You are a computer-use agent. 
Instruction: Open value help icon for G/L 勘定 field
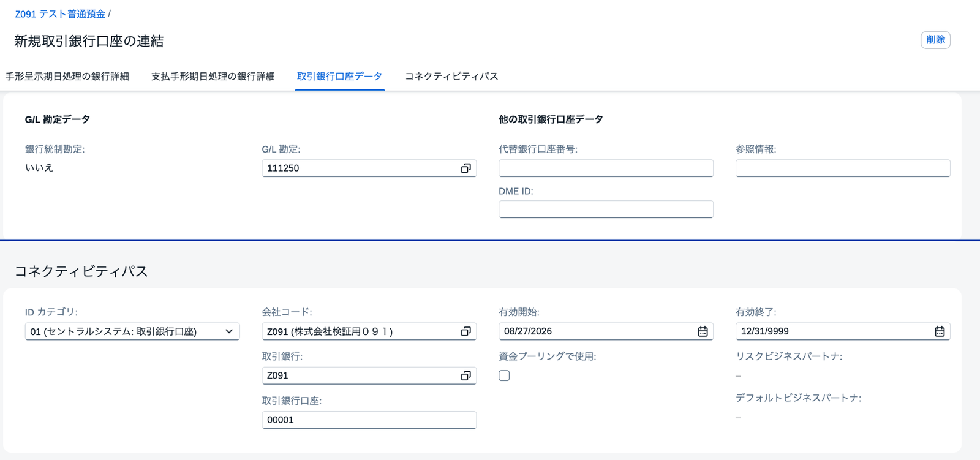[466, 168]
